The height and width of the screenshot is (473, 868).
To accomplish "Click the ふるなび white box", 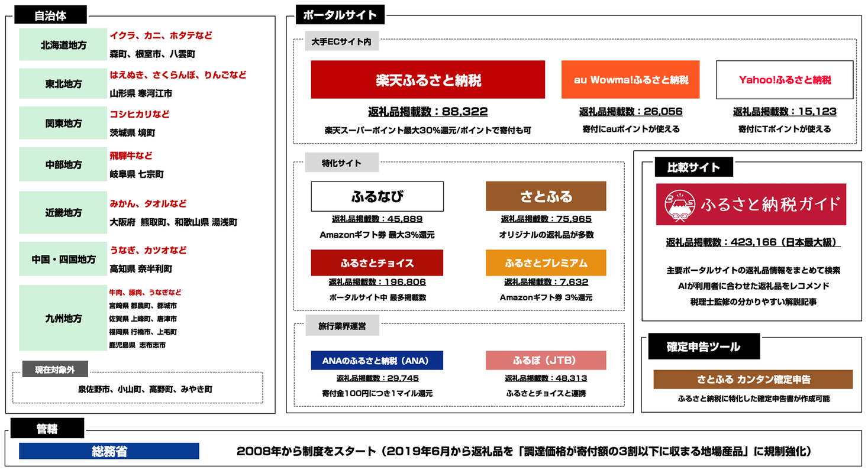I will click(x=377, y=196).
